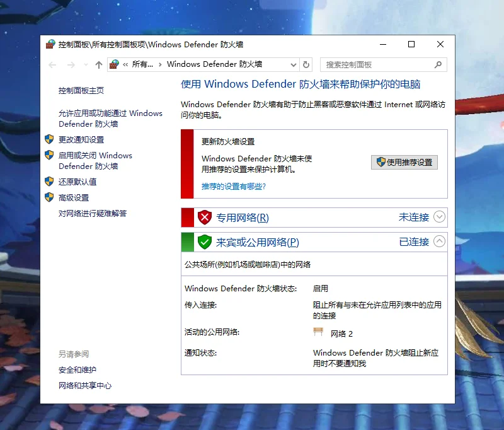The width and height of the screenshot is (504, 430).
Task: Open 对网络进行疑难解答 link
Action: coord(93,213)
